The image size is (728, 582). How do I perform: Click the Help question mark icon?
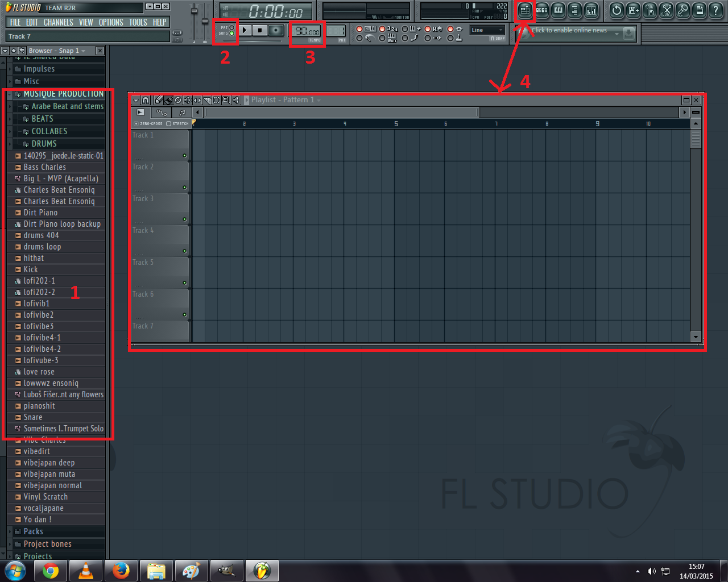click(715, 10)
